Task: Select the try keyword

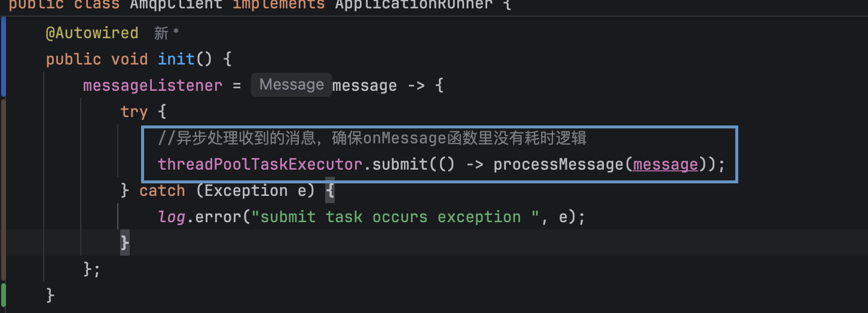Action: 134,112
